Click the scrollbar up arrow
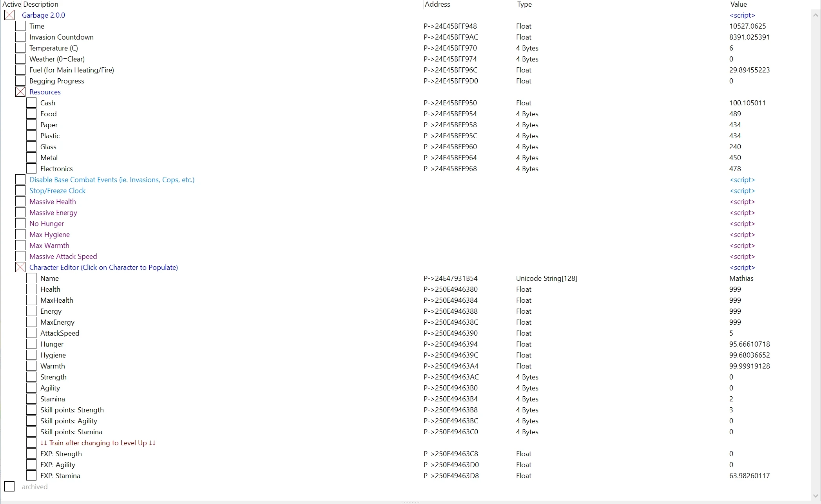821x504 pixels. click(816, 15)
